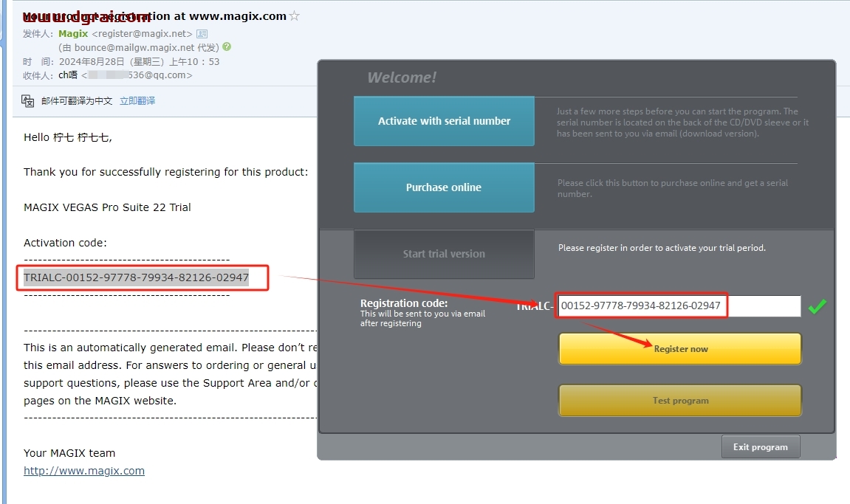
Task: Open the http://www.magix.com link
Action: tap(84, 471)
